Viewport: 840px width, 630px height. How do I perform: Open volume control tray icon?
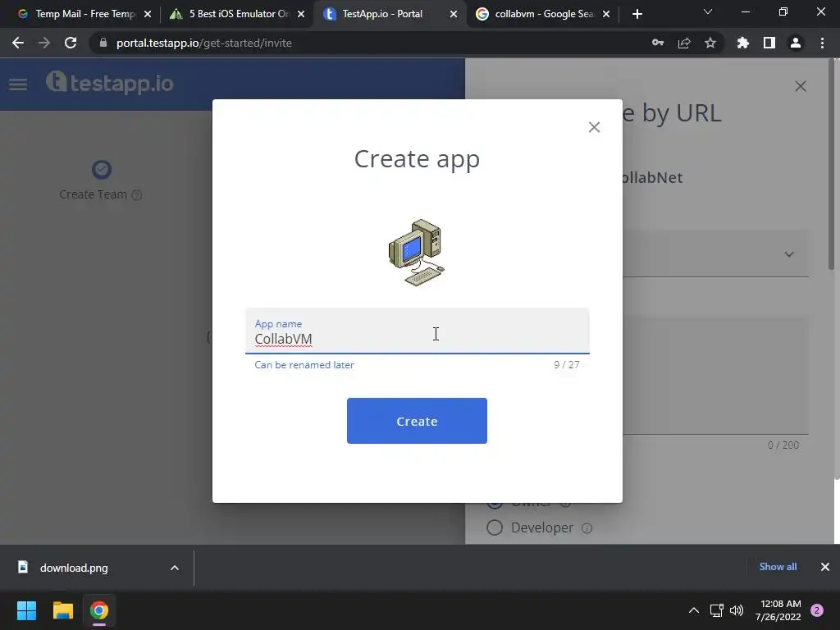click(737, 610)
